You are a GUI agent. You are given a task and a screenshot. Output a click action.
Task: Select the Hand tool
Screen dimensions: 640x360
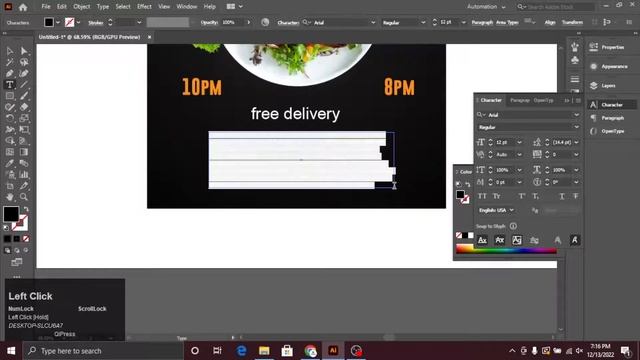(10, 197)
